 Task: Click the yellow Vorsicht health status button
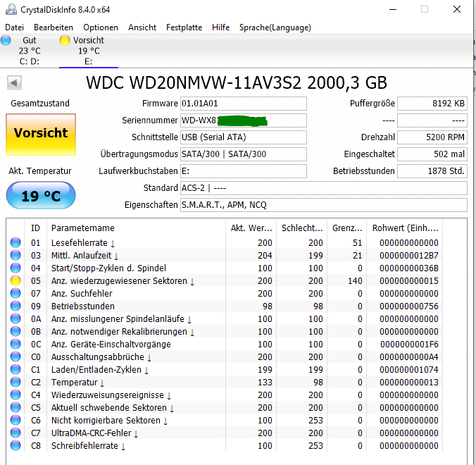[41, 135]
